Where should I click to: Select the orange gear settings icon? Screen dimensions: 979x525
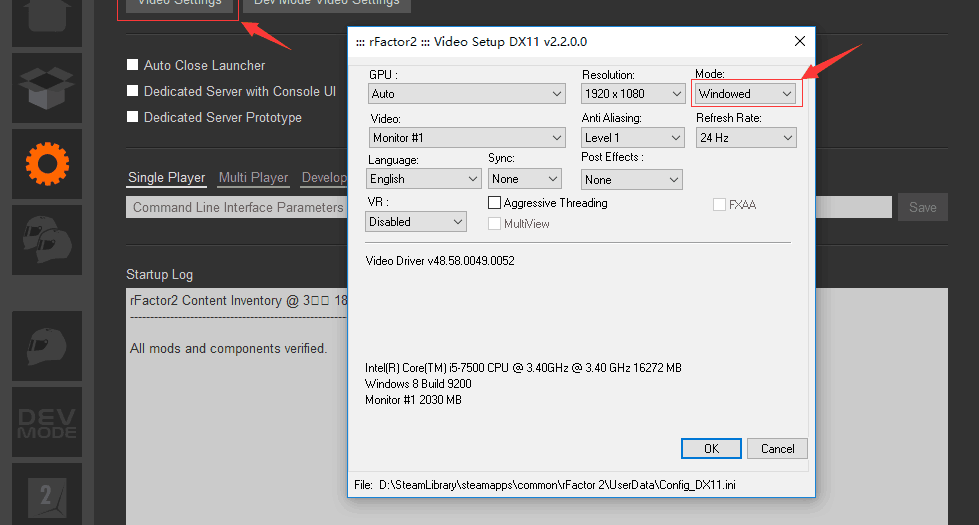47,164
